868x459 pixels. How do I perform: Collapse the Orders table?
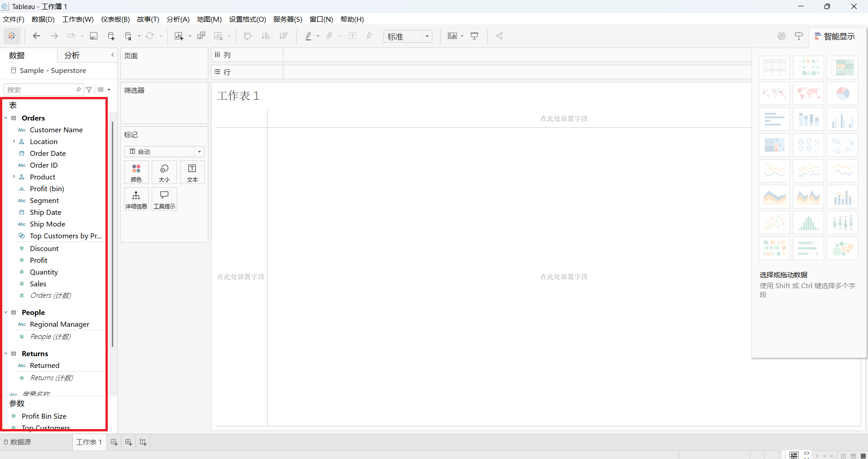coord(6,118)
